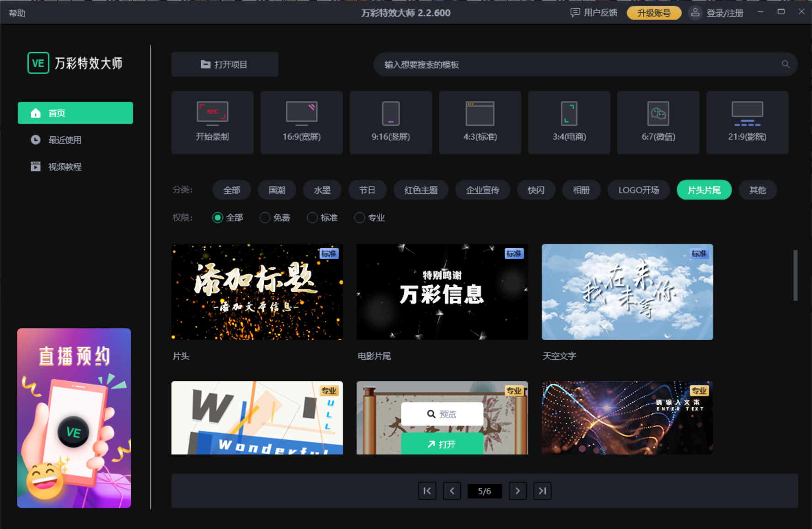This screenshot has width=812, height=529.
Task: Advance to the next template page
Action: click(x=518, y=491)
